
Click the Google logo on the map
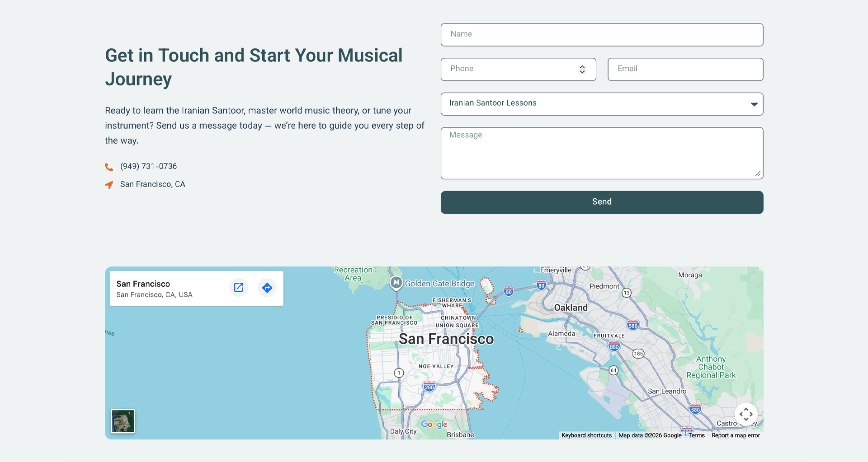pos(434,424)
